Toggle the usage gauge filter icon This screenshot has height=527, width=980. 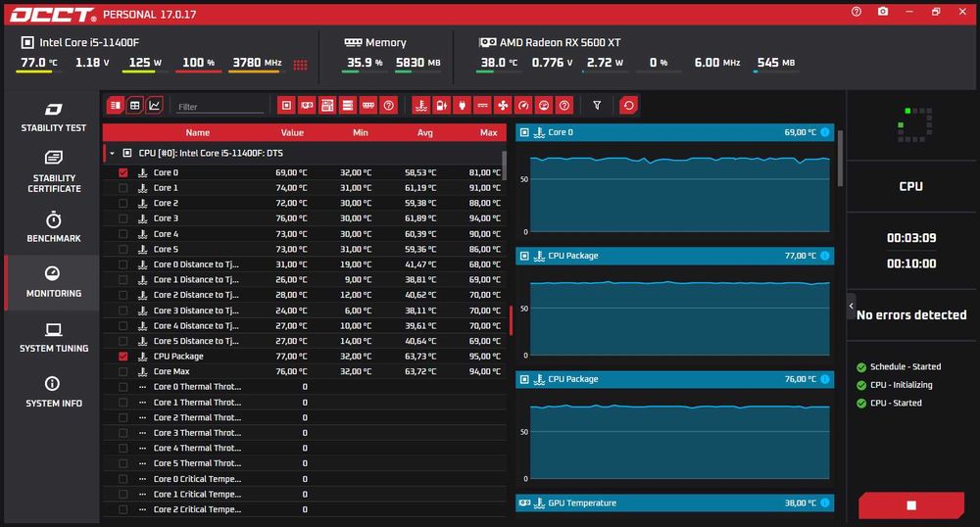pos(544,106)
